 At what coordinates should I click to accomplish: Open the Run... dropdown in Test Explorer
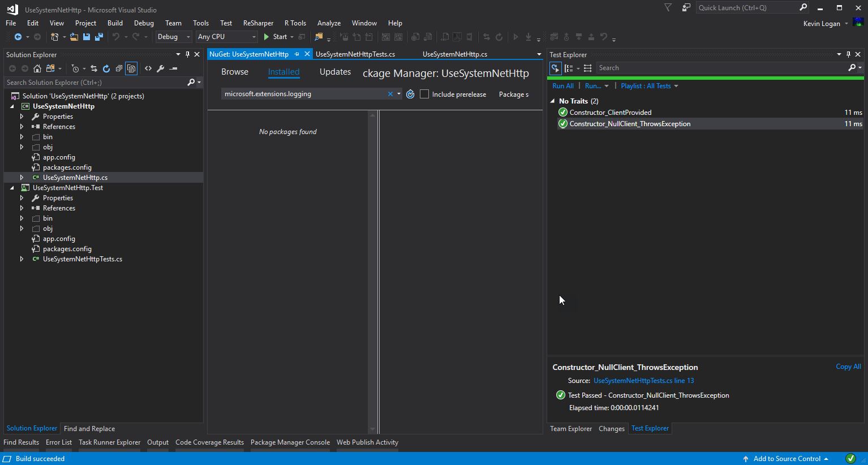(x=596, y=86)
